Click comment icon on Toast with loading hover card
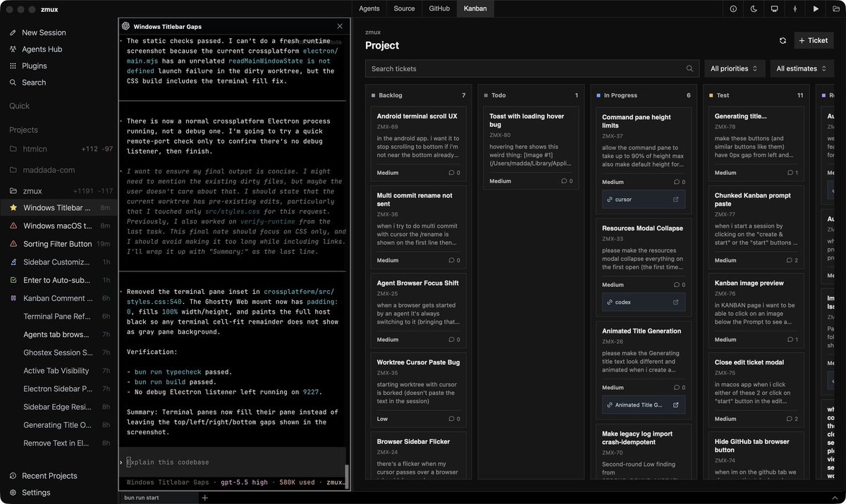Image resolution: width=846 pixels, height=504 pixels. point(564,181)
